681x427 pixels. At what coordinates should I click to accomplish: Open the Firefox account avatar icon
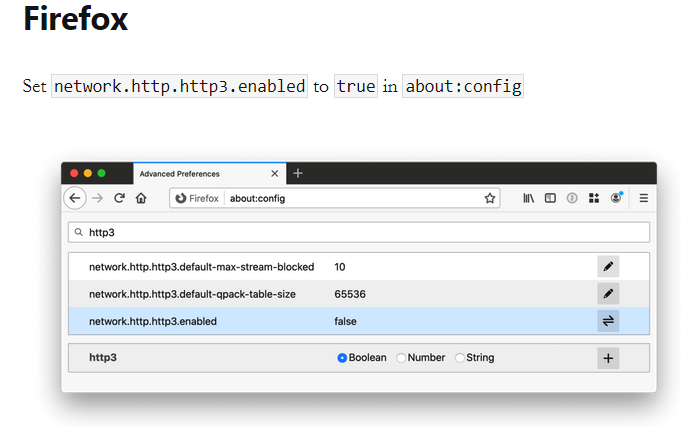point(616,198)
